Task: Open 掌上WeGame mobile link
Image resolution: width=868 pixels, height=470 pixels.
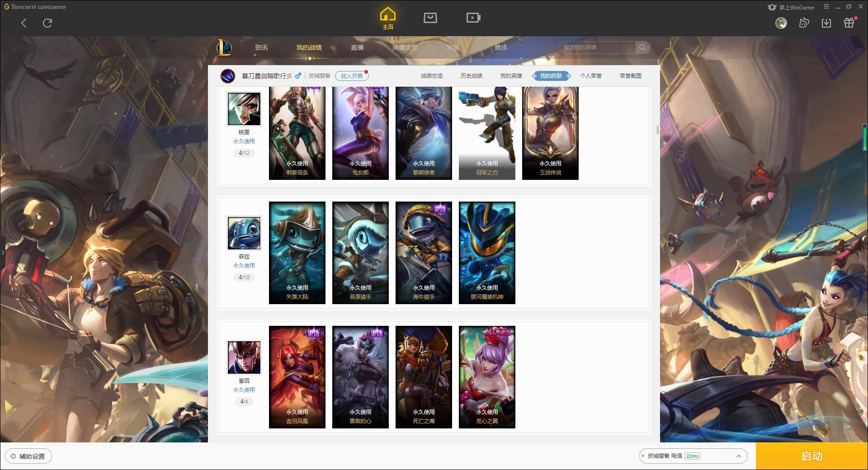Action: tap(791, 7)
